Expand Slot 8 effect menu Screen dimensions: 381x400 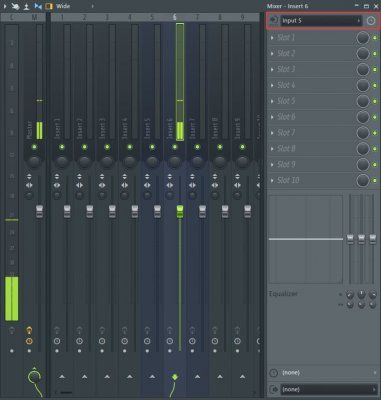tap(272, 149)
